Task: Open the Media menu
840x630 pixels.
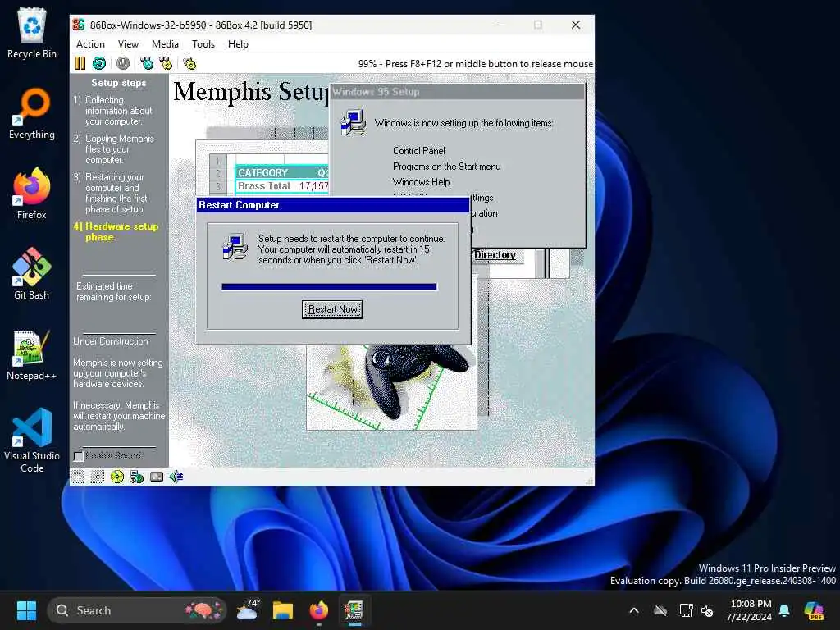Action: pos(165,44)
